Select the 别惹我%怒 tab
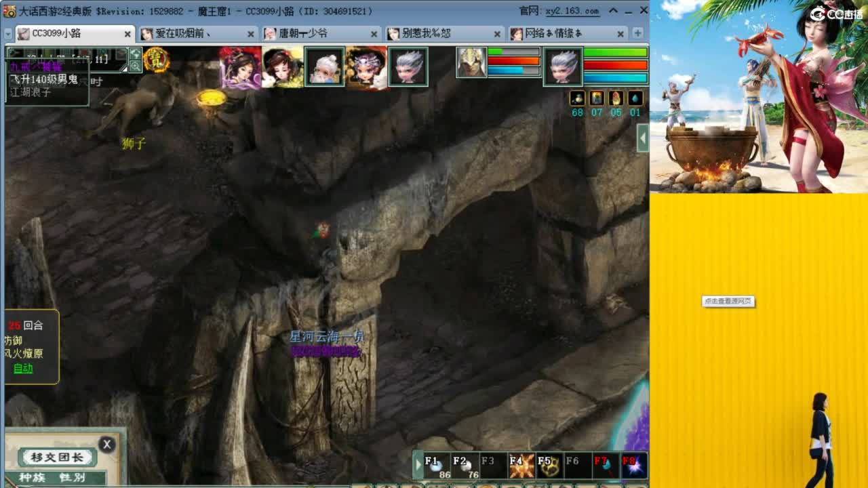 (445, 33)
